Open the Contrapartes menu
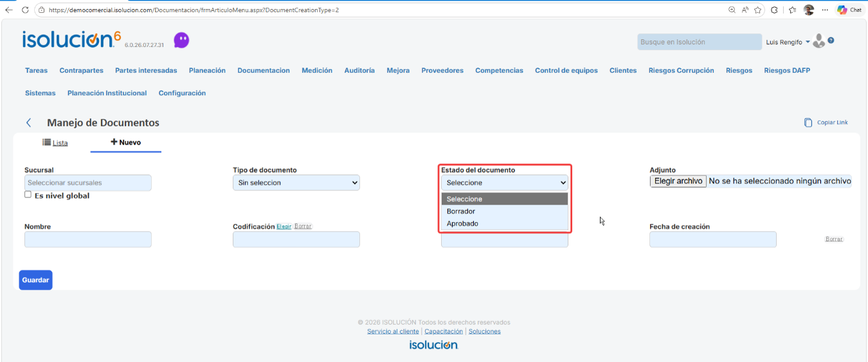 (x=81, y=71)
